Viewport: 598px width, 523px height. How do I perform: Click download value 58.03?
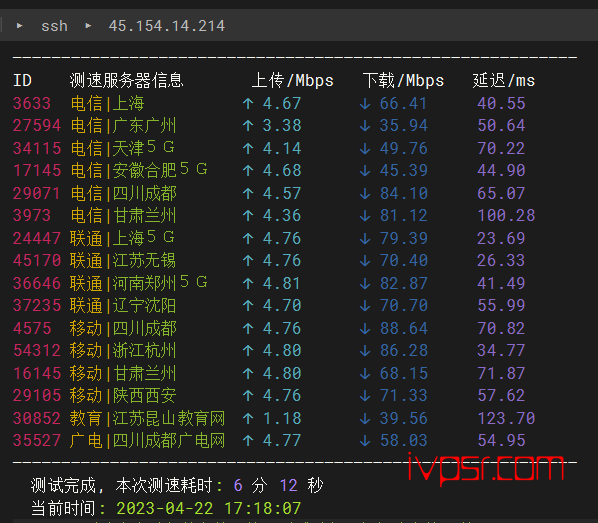coord(403,441)
